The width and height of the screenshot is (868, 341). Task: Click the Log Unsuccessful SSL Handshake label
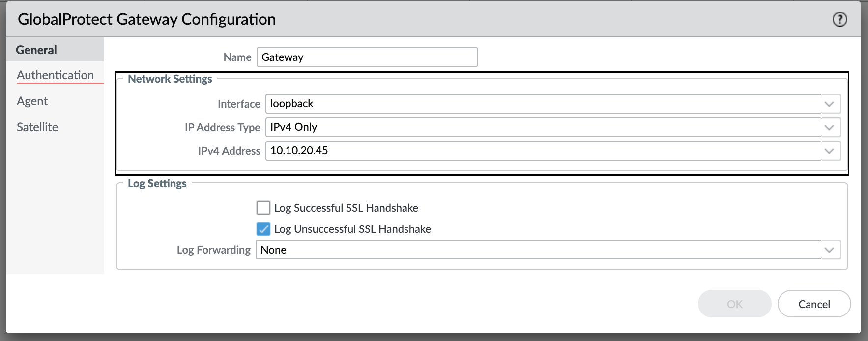352,229
